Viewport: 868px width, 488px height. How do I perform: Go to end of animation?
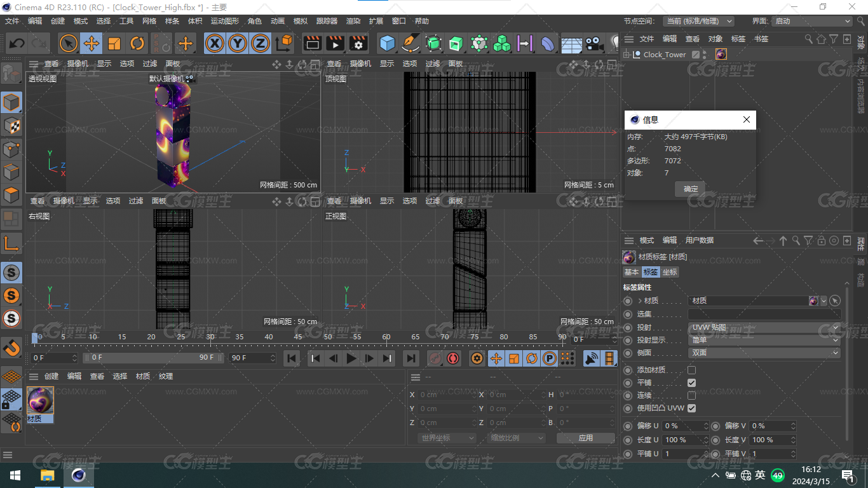pyautogui.click(x=410, y=358)
